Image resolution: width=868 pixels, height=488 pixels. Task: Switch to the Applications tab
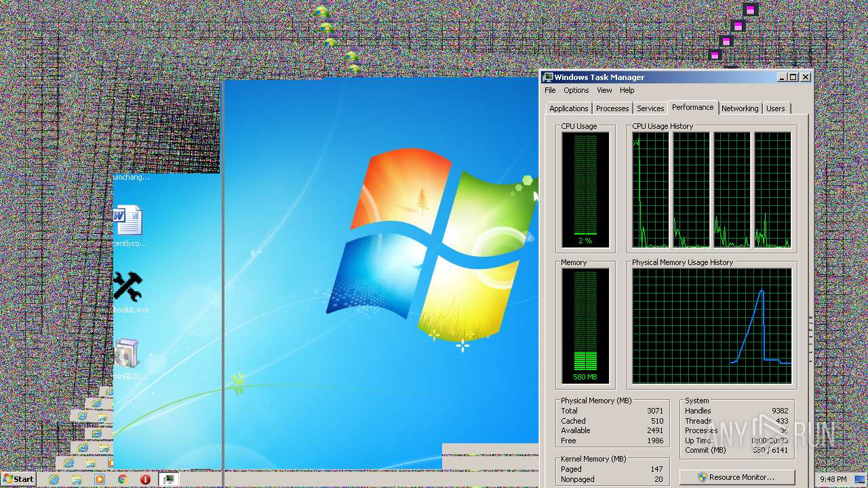coord(568,108)
